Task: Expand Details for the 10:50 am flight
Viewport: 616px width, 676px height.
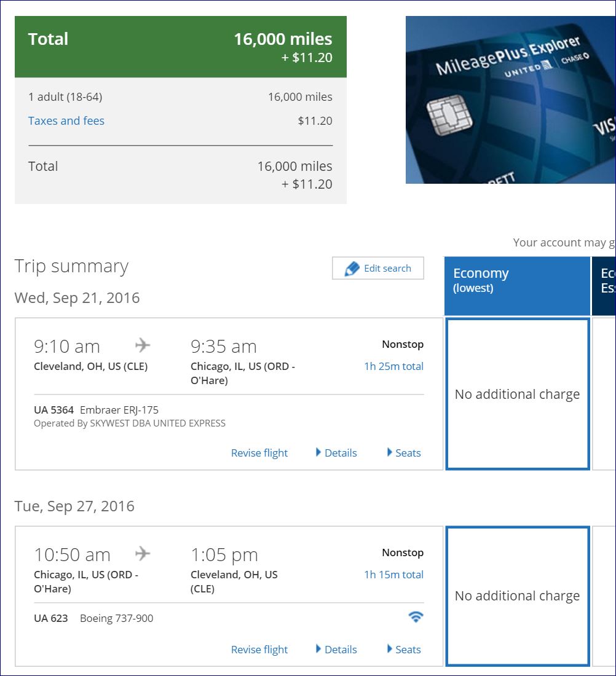Action: pyautogui.click(x=336, y=650)
